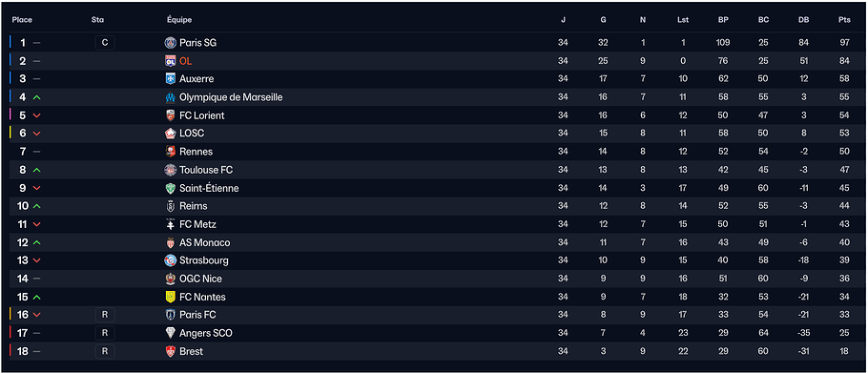Sort by the DB column header
Image resolution: width=868 pixels, height=373 pixels.
pos(804,20)
